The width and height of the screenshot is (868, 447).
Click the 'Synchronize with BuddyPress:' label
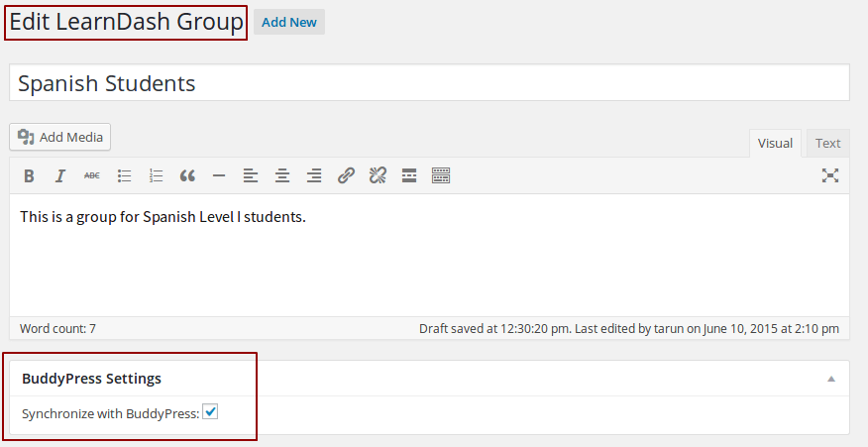[110, 413]
